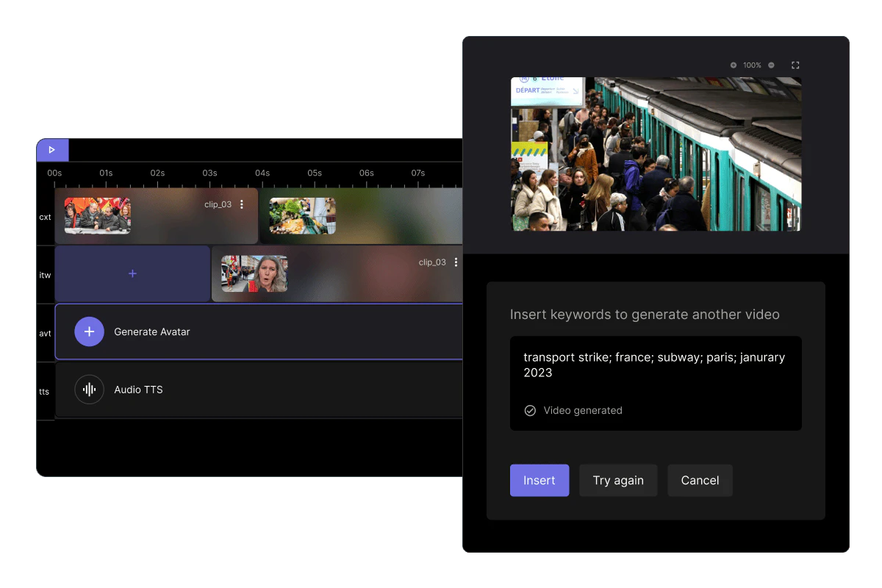
Task: Click the plus placeholder in the itw track
Action: click(x=132, y=273)
